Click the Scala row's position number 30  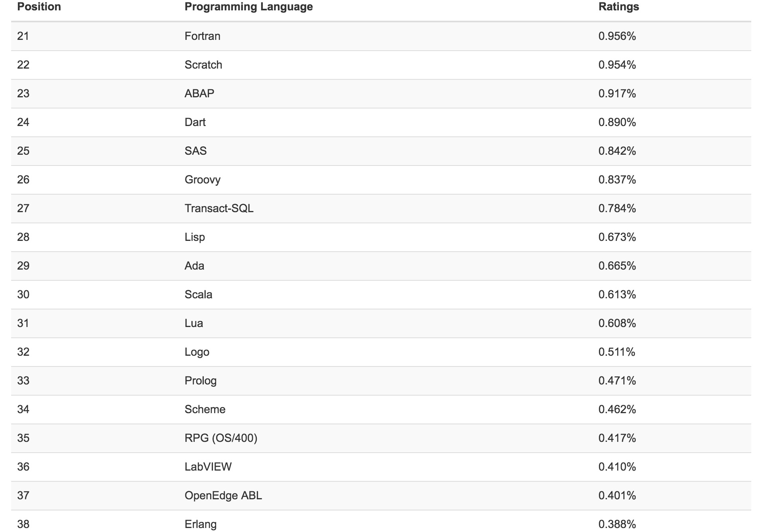coord(23,295)
